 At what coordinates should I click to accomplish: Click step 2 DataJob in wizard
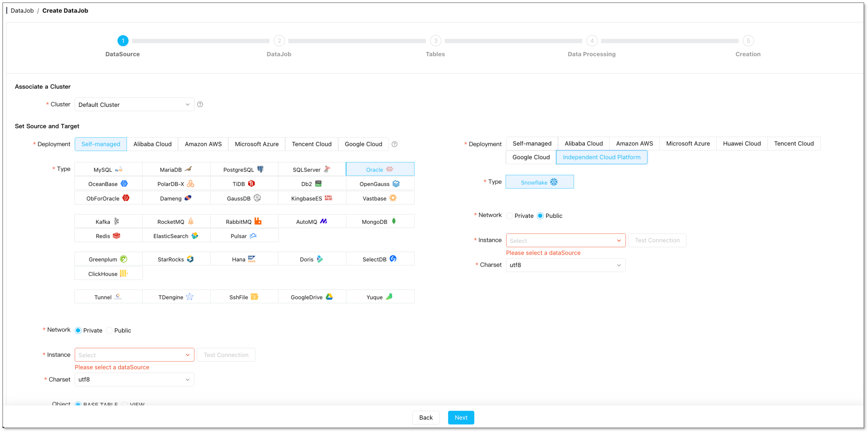tap(279, 41)
